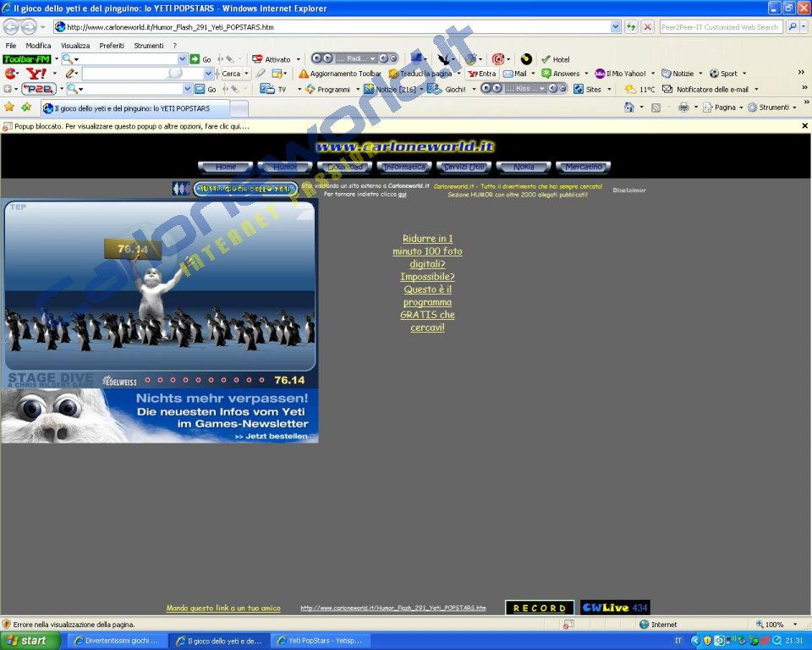Click the Home page icon in the command bar

point(628,107)
